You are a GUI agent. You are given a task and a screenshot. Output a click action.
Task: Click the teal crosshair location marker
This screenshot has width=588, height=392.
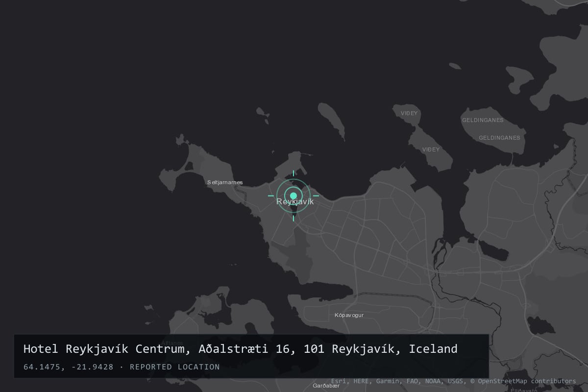point(294,196)
